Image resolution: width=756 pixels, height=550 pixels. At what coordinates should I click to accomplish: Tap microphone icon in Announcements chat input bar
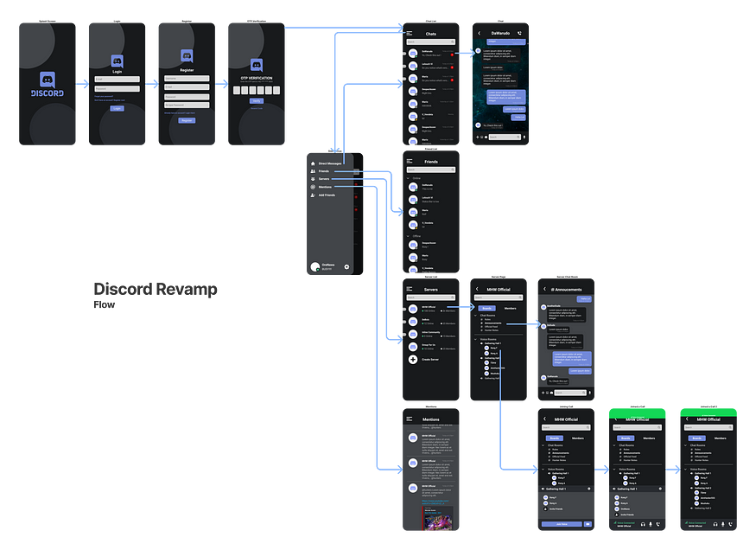[x=589, y=393]
